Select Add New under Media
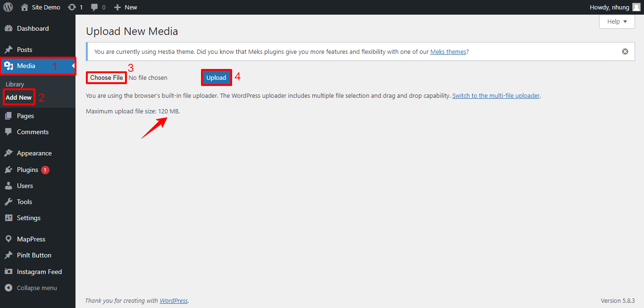This screenshot has width=644, height=308. (19, 97)
